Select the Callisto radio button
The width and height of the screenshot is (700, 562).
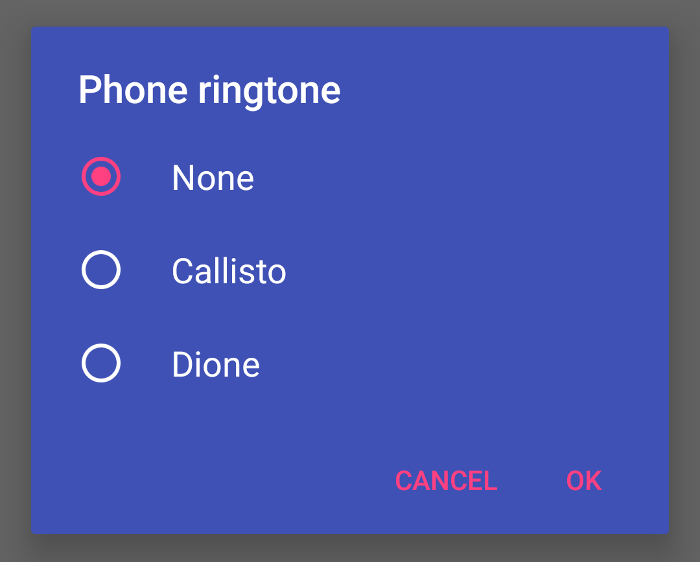point(101,270)
